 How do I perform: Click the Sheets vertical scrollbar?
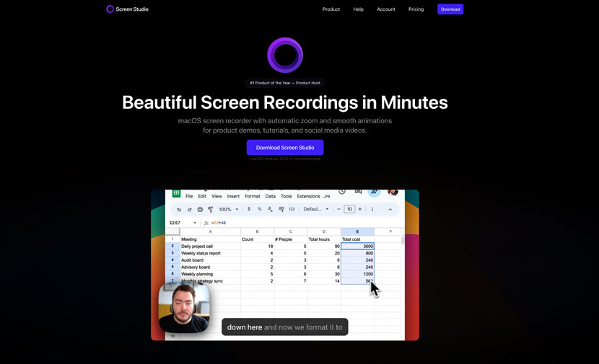click(x=402, y=240)
